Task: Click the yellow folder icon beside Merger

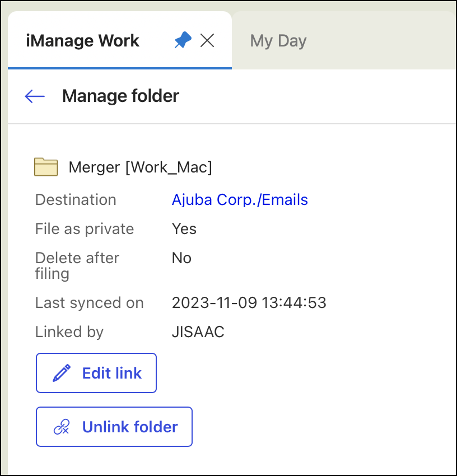Action: pyautogui.click(x=46, y=167)
